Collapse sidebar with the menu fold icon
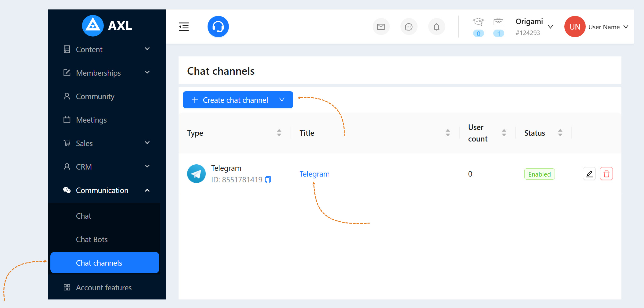 click(184, 27)
